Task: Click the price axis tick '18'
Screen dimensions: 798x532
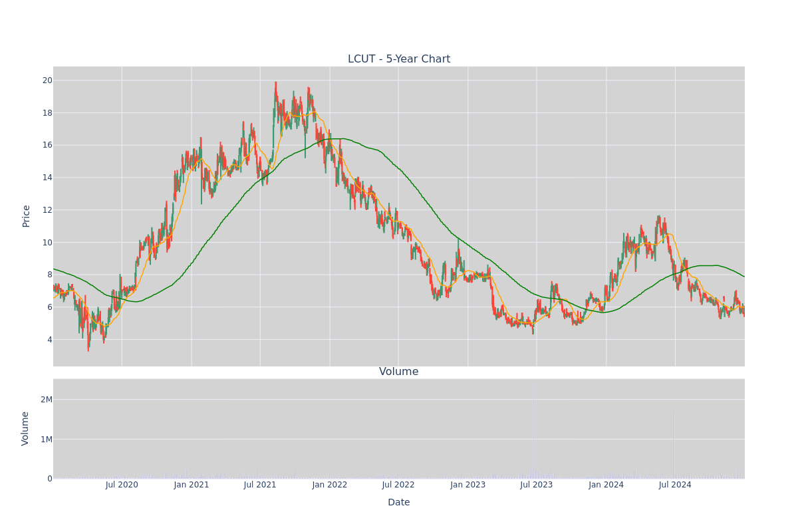Action: (x=47, y=113)
